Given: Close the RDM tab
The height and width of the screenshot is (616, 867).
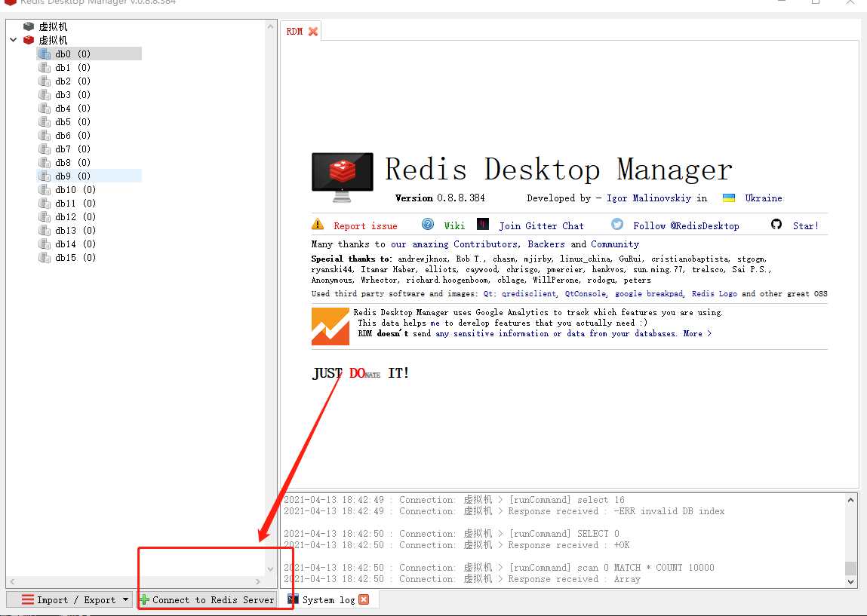Looking at the screenshot, I should pos(313,32).
